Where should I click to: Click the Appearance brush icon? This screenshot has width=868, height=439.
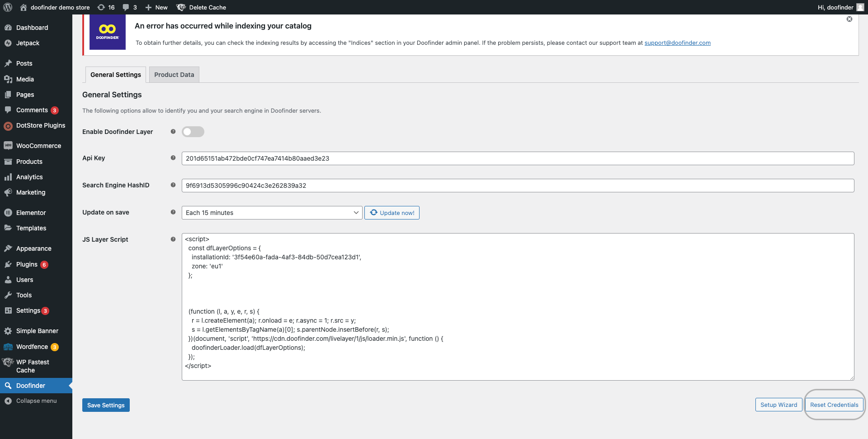point(8,248)
